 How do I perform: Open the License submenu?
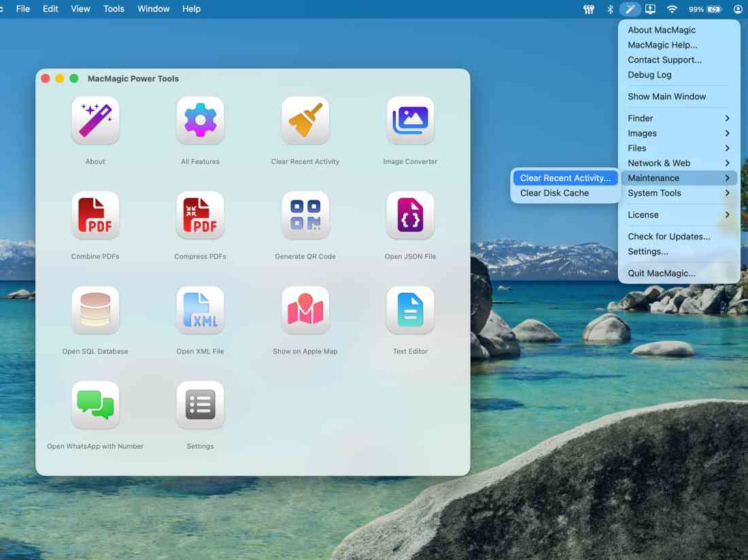pyautogui.click(x=643, y=214)
